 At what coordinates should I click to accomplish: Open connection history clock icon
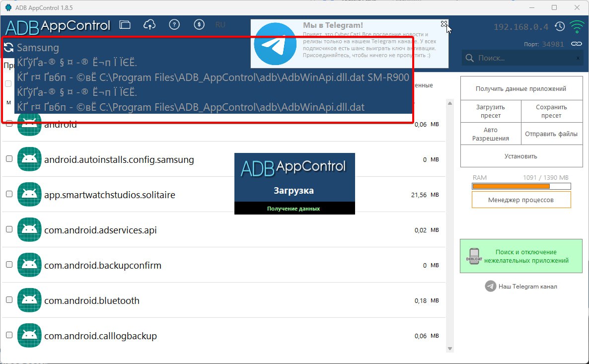click(x=560, y=27)
